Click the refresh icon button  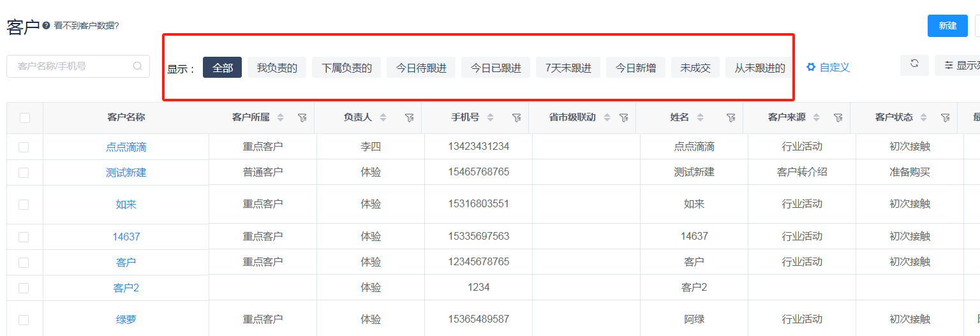[x=914, y=64]
